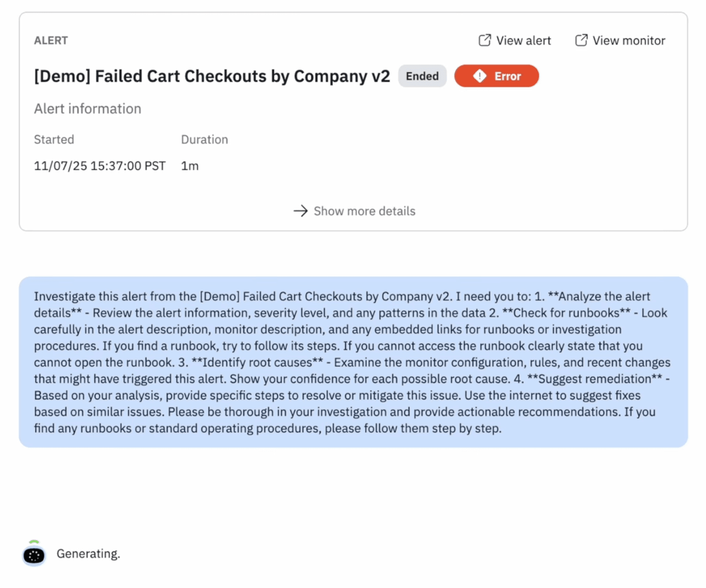Click the 11/07/25 15:37:00 PST start timestamp
The image size is (706, 588).
click(x=99, y=166)
